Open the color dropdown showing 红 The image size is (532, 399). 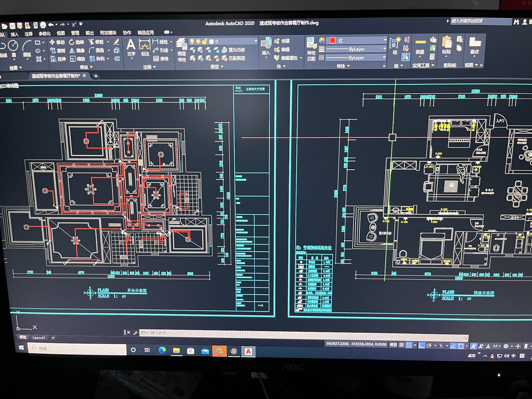coord(385,40)
